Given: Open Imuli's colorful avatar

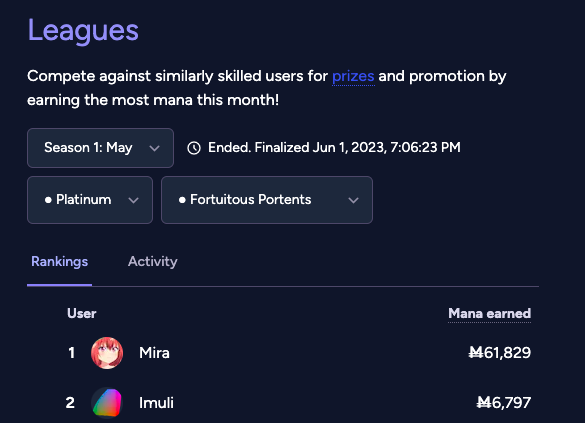Looking at the screenshot, I should pos(107,402).
